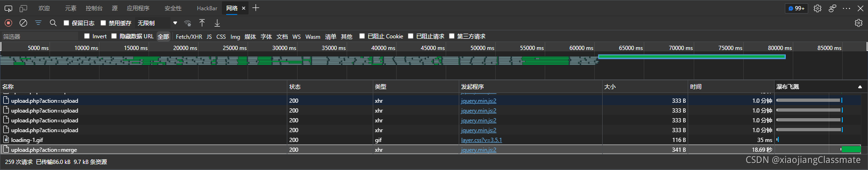The width and height of the screenshot is (868, 170).
Task: Switch to 应用程序 tab
Action: click(138, 8)
